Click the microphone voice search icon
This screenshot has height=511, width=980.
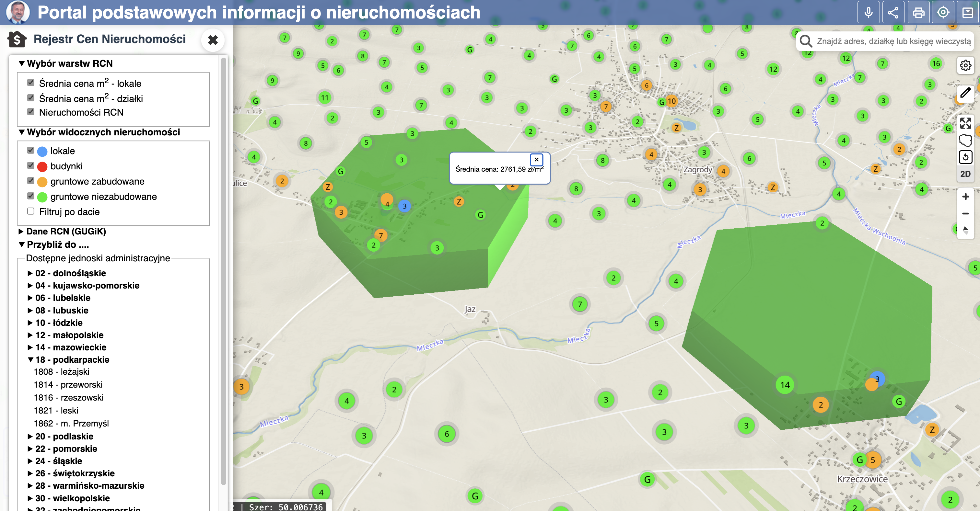(868, 13)
